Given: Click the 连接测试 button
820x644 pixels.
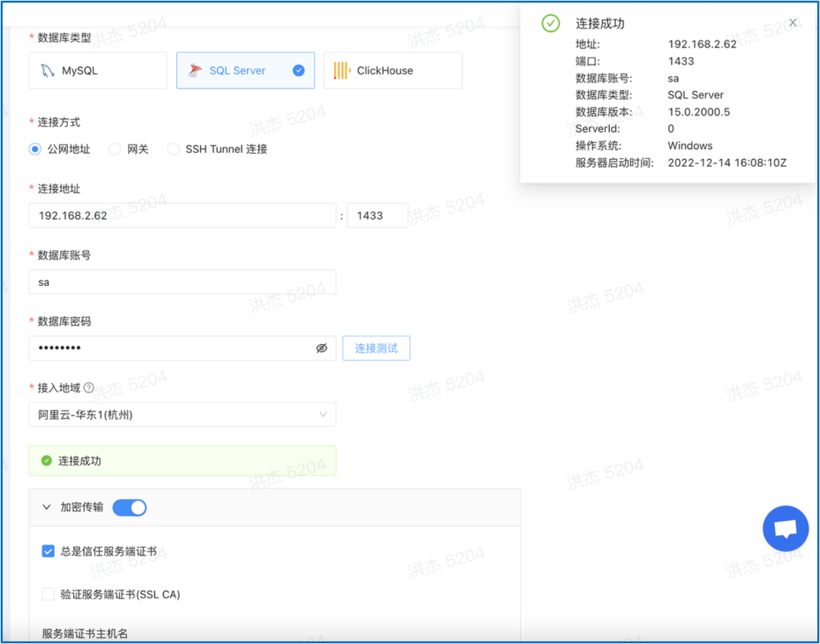Looking at the screenshot, I should coord(376,348).
